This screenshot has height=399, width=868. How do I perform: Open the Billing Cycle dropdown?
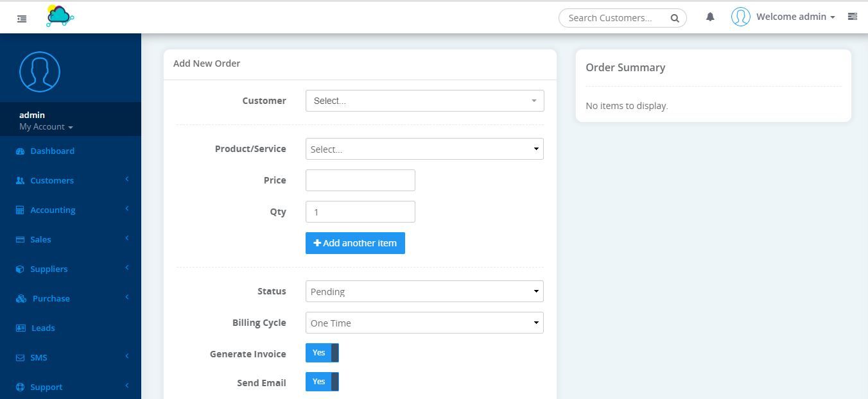424,323
